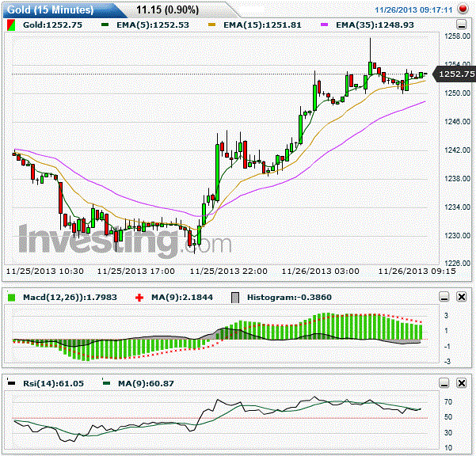Click the red record indicator button
This screenshot has width=476, height=456.
click(463, 9)
